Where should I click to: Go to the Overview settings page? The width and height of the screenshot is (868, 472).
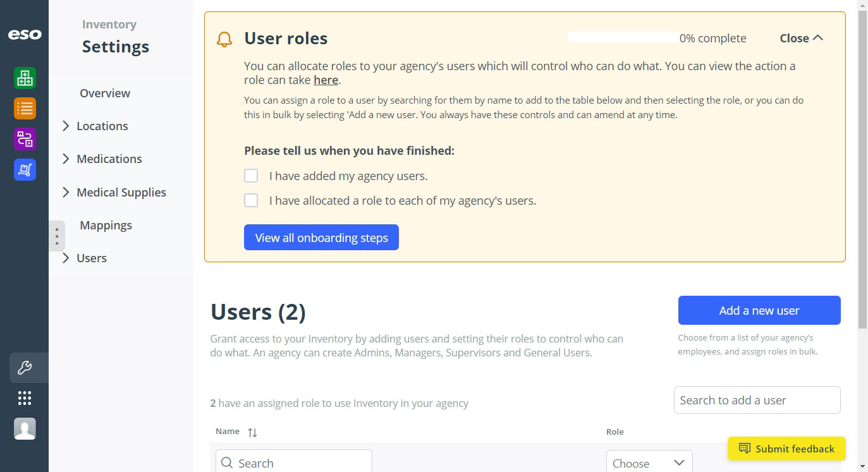105,93
